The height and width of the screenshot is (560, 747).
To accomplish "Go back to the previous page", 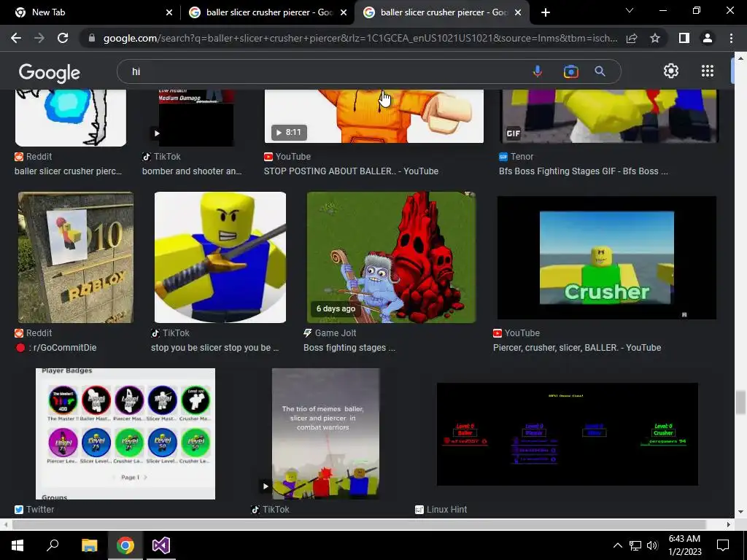I will pos(16,38).
